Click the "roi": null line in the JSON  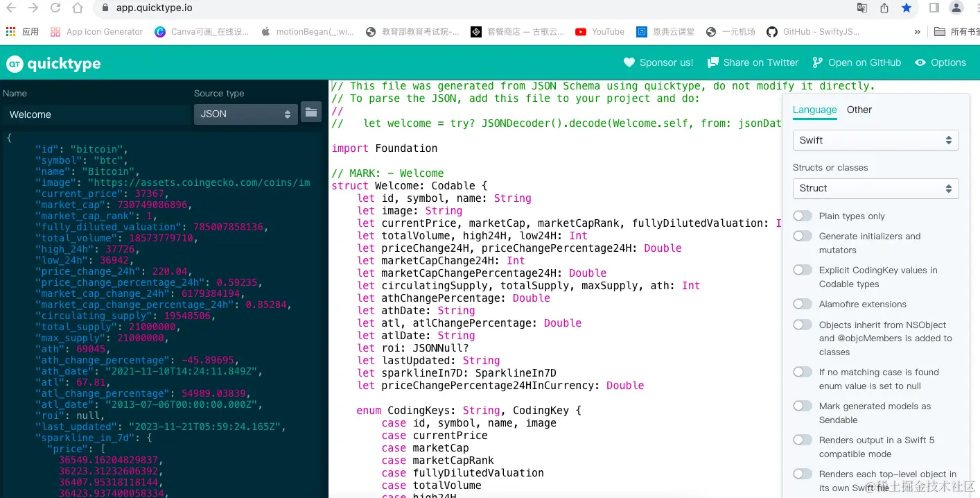click(x=70, y=415)
